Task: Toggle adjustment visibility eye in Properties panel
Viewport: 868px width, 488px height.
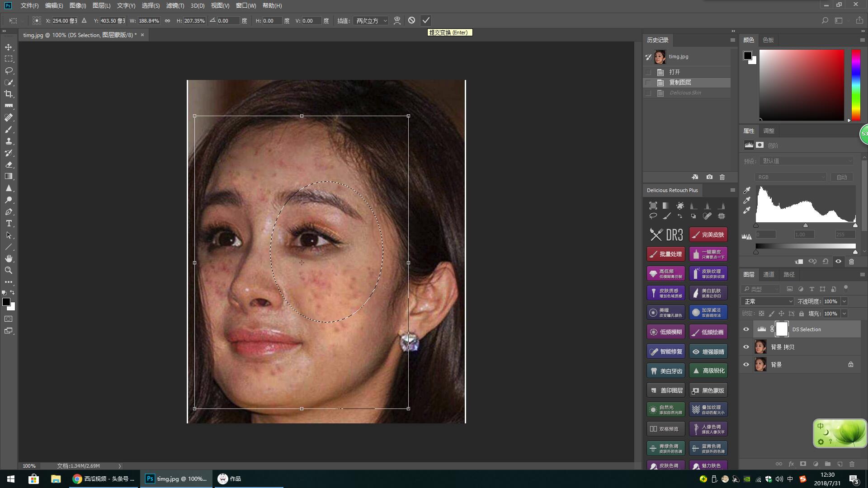Action: click(x=838, y=261)
